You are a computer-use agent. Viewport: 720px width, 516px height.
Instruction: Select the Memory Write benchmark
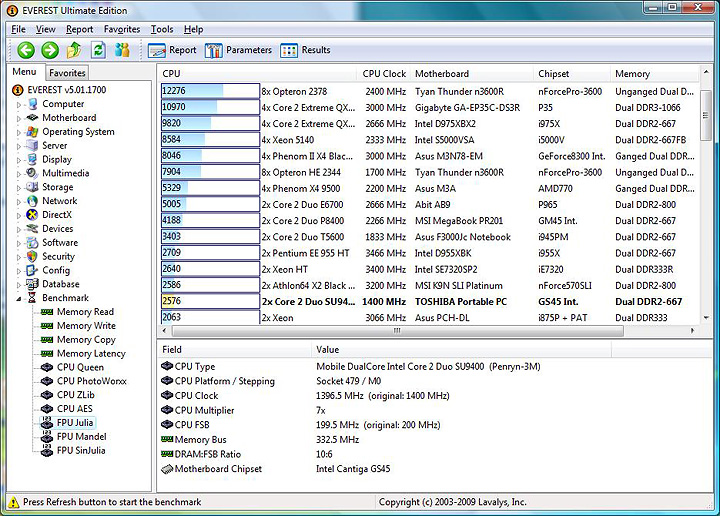pos(86,326)
